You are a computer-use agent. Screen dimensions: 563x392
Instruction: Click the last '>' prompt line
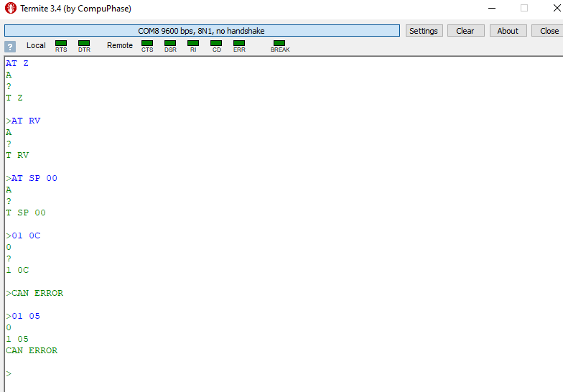tap(9, 373)
